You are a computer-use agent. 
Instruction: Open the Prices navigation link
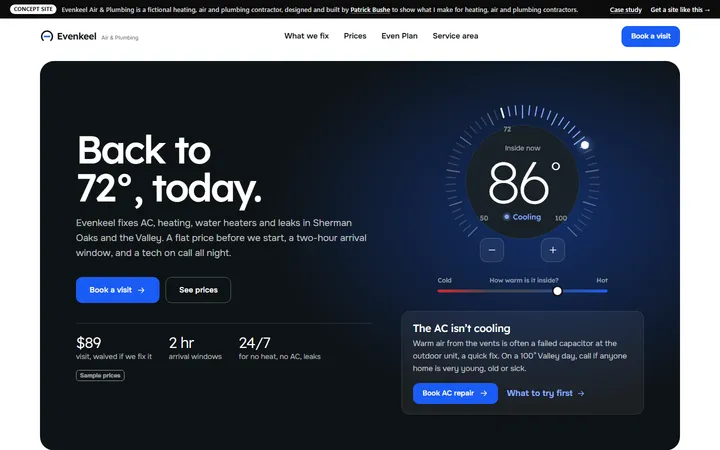coord(355,36)
